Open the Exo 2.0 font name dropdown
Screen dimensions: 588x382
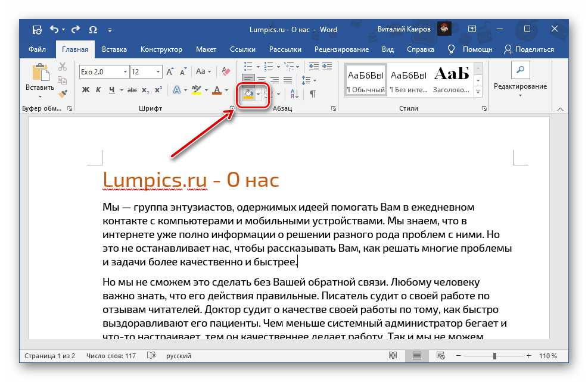click(125, 72)
